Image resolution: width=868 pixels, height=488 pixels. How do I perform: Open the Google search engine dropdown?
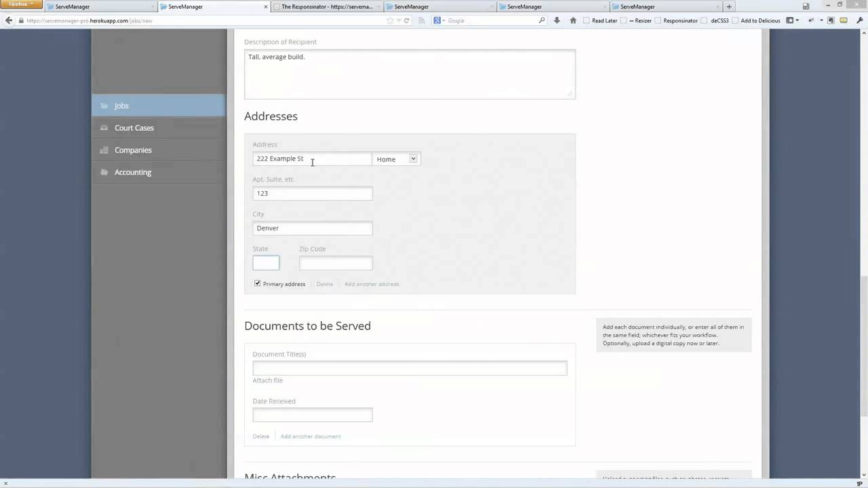point(439,20)
